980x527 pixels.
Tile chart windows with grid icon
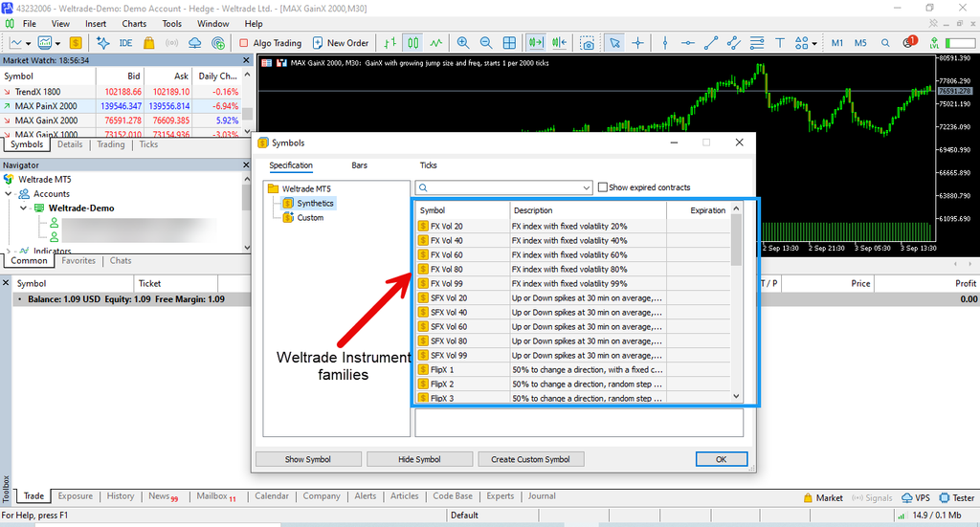pyautogui.click(x=509, y=43)
